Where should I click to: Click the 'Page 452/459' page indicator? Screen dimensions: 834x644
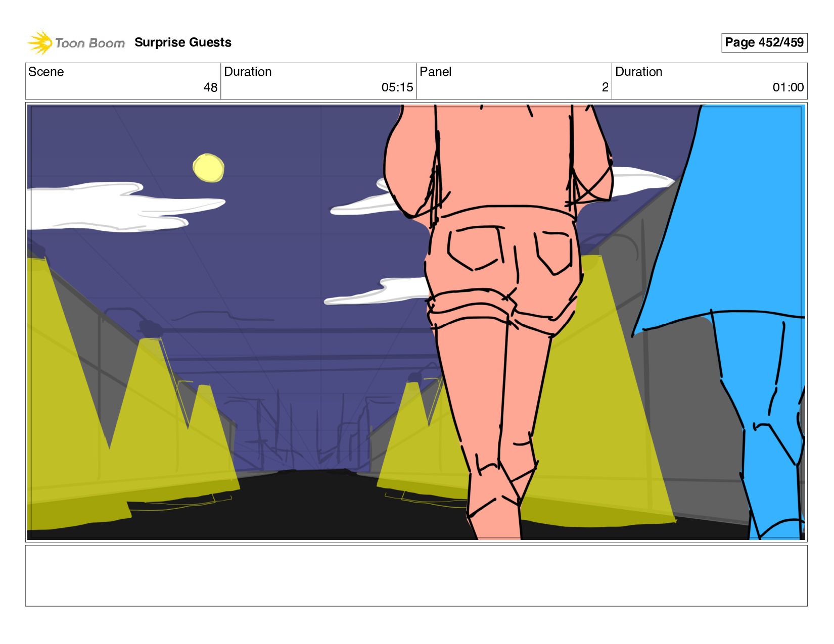point(764,42)
